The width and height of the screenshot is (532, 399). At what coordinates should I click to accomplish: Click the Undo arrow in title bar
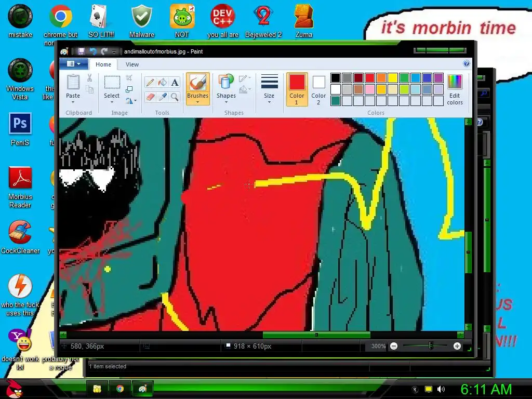click(x=92, y=51)
